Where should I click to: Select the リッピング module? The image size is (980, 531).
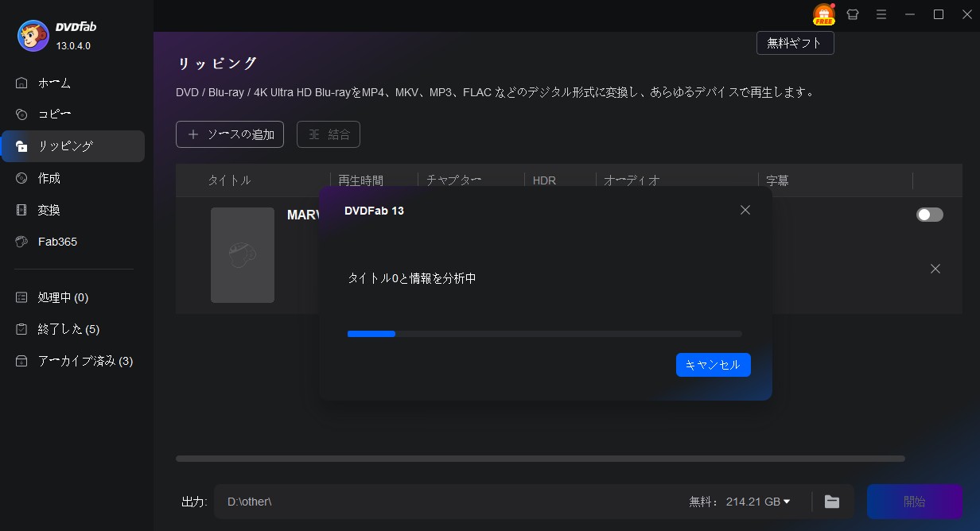tap(73, 146)
